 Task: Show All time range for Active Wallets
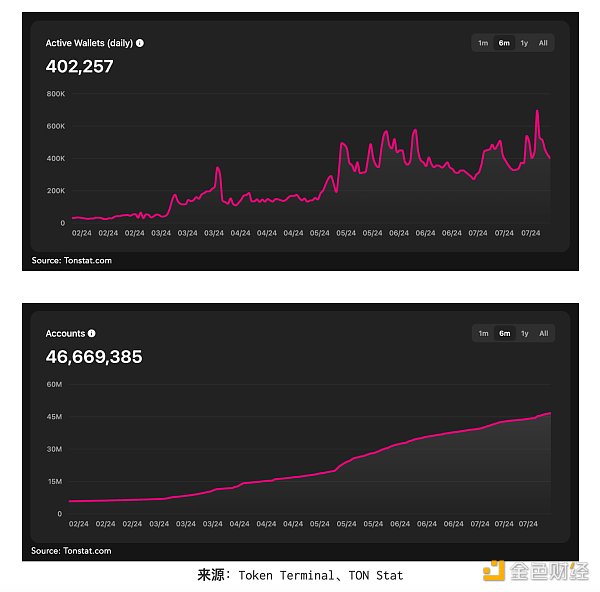click(x=543, y=43)
